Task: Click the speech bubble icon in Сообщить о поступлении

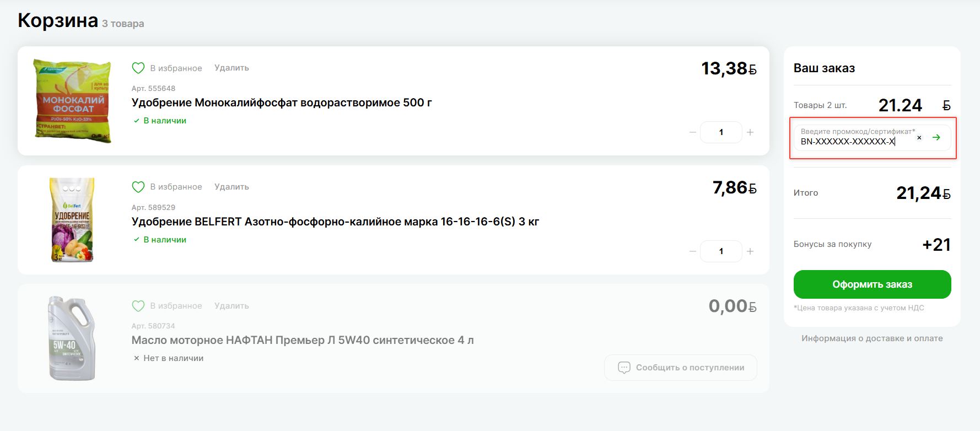Action: pyautogui.click(x=624, y=368)
